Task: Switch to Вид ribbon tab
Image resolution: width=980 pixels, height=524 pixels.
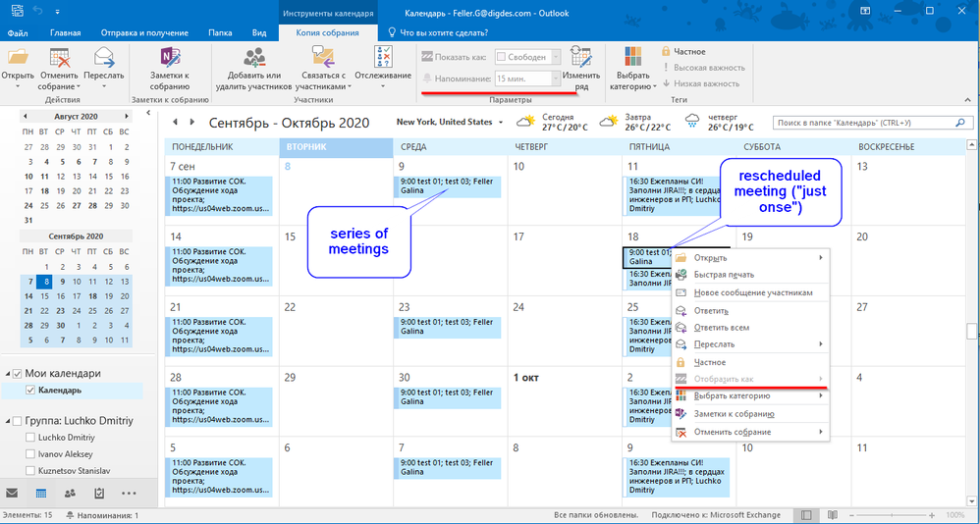Action: coord(259,32)
